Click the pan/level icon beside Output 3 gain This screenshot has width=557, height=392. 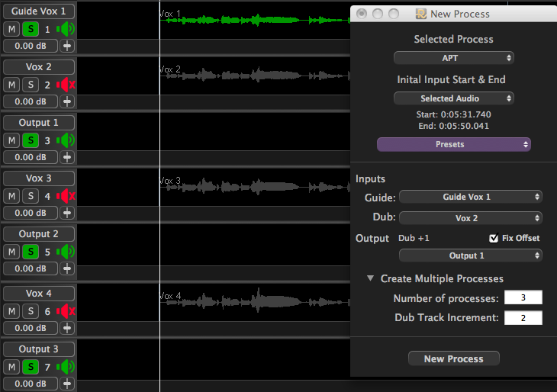(x=67, y=383)
